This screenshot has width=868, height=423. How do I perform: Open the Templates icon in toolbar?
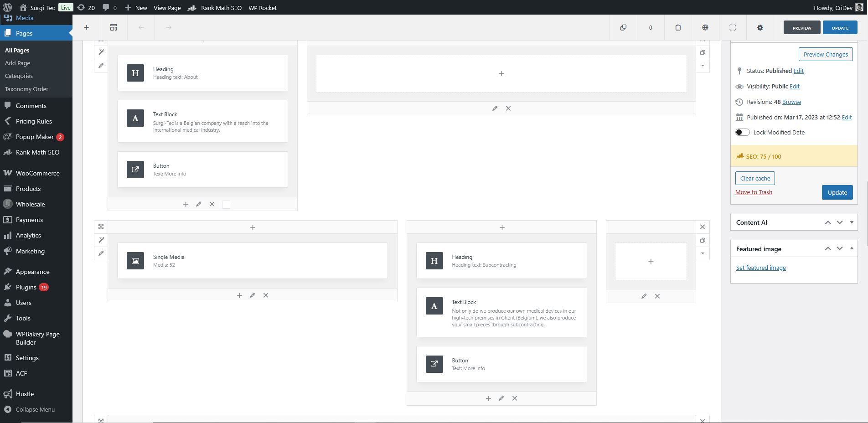tap(114, 27)
